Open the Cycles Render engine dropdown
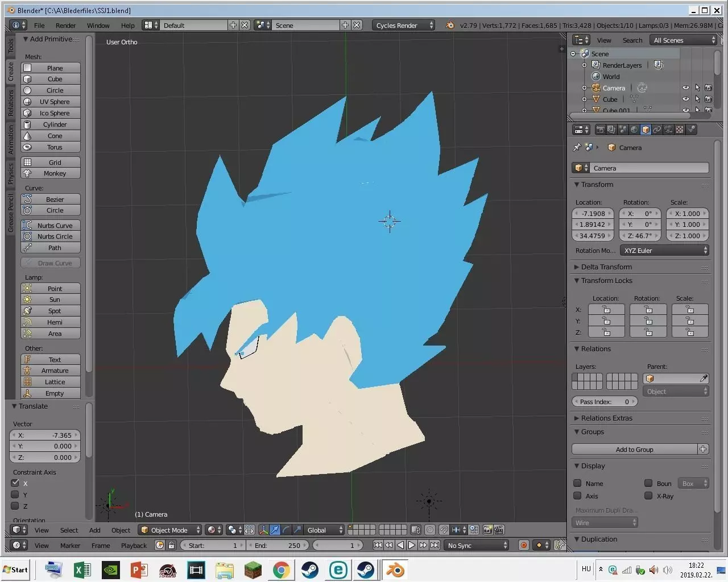 click(x=404, y=25)
